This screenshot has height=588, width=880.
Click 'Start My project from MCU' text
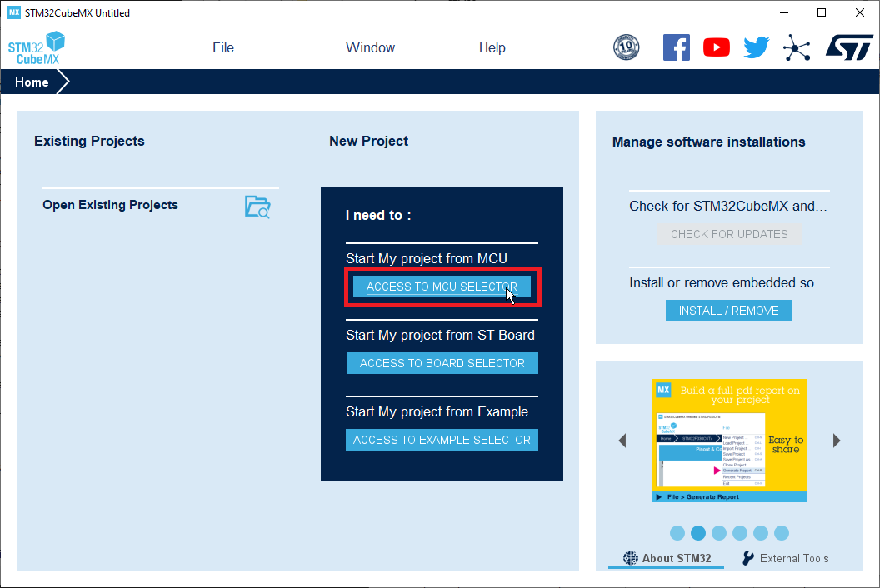coord(427,258)
